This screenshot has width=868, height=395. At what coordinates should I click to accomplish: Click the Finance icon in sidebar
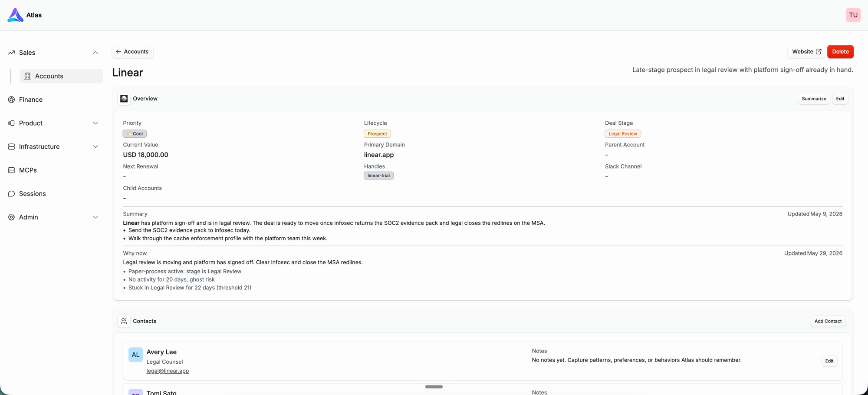click(11, 100)
